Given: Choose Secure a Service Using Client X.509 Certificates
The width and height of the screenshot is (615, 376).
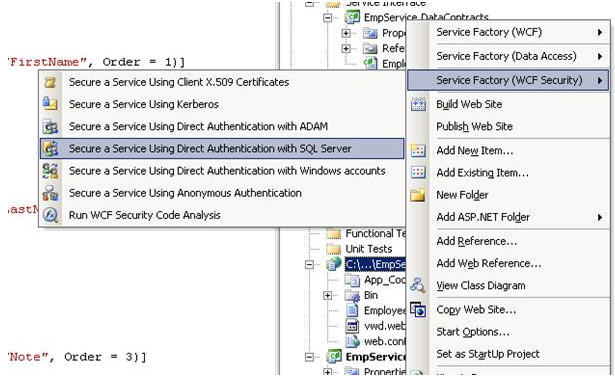Looking at the screenshot, I should click(222, 82).
